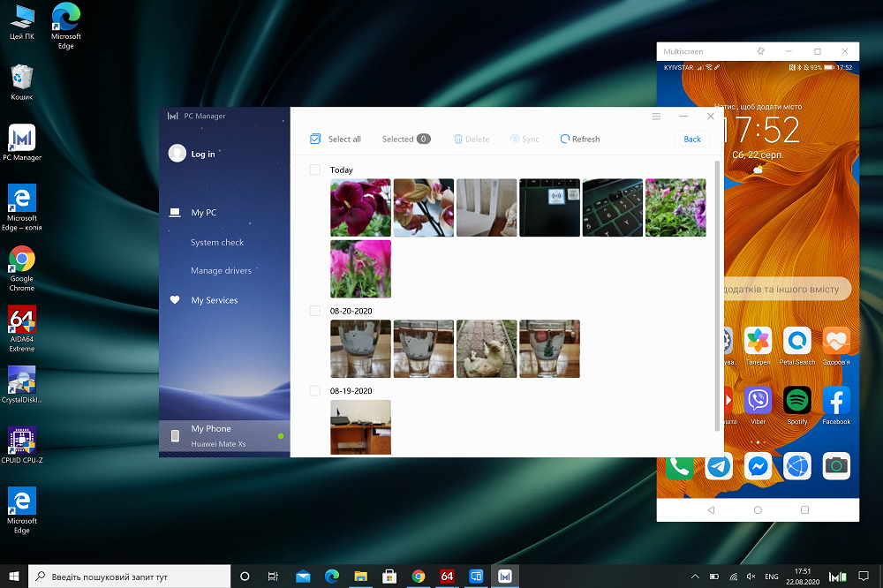Screen dimensions: 883x588
Task: Select all photos from Today
Action: click(315, 170)
